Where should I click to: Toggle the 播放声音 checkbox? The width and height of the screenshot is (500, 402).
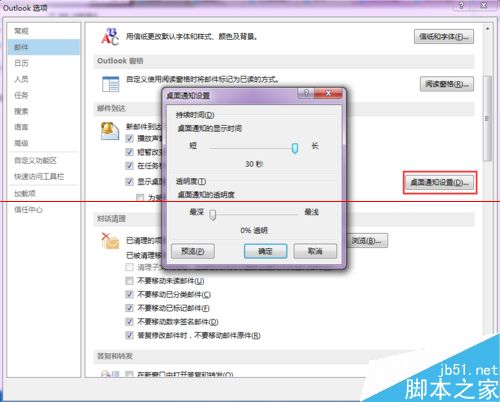coord(129,138)
